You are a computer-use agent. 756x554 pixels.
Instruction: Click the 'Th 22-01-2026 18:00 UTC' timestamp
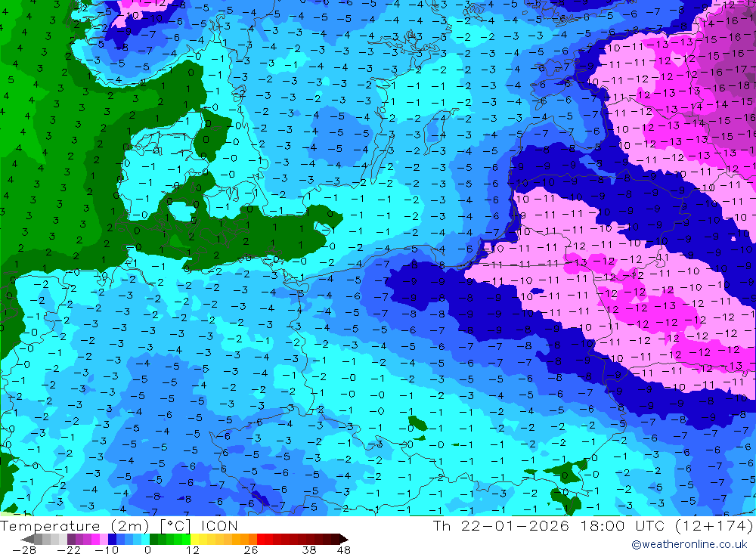(549, 526)
